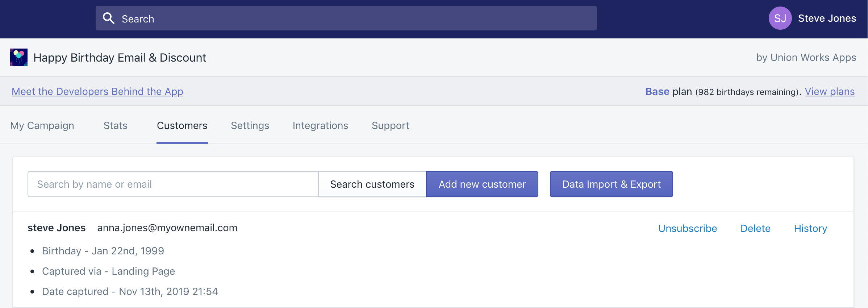868x308 pixels.
Task: Switch to the Integrations tab
Action: click(320, 125)
